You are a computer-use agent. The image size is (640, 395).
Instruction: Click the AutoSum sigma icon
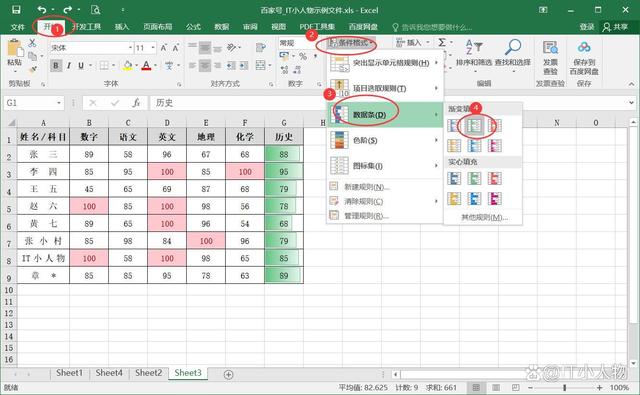coord(442,42)
